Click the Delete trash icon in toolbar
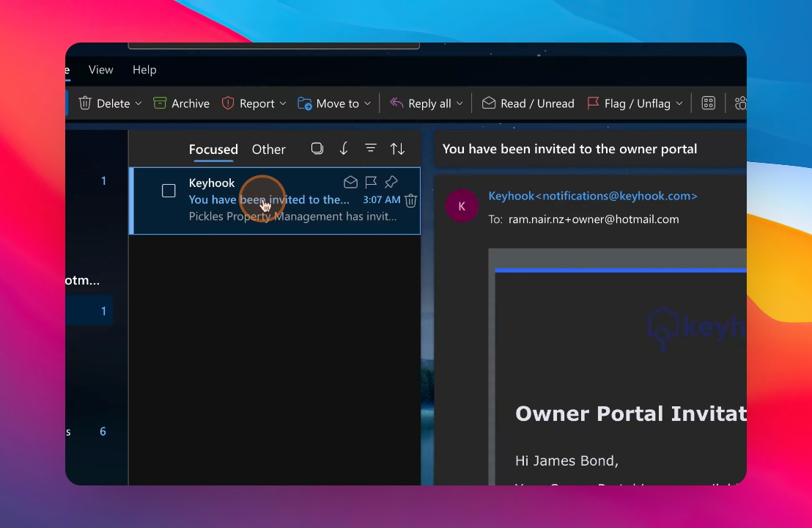The height and width of the screenshot is (528, 812). [x=85, y=103]
